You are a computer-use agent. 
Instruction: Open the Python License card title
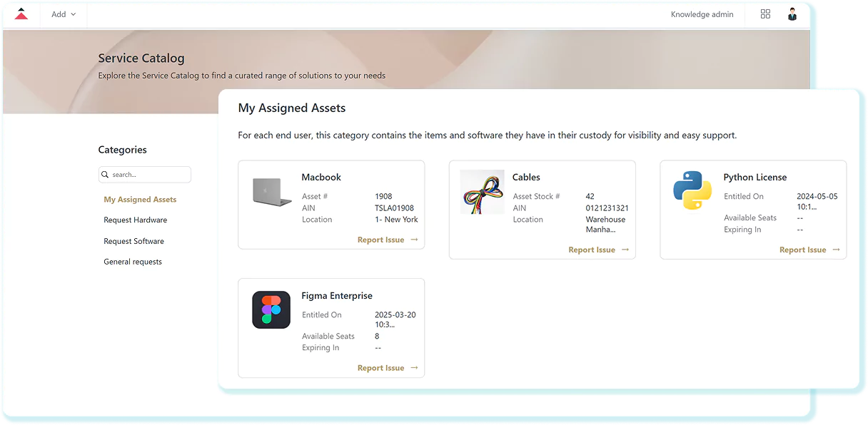755,177
